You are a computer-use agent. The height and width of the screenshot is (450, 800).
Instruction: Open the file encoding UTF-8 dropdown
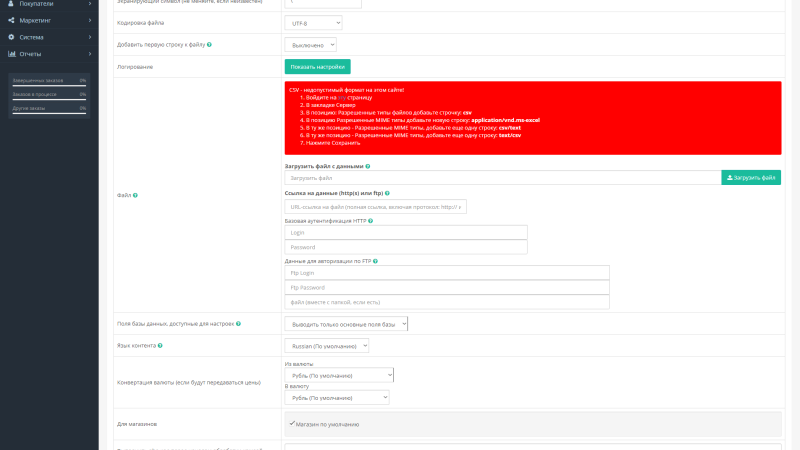(313, 23)
